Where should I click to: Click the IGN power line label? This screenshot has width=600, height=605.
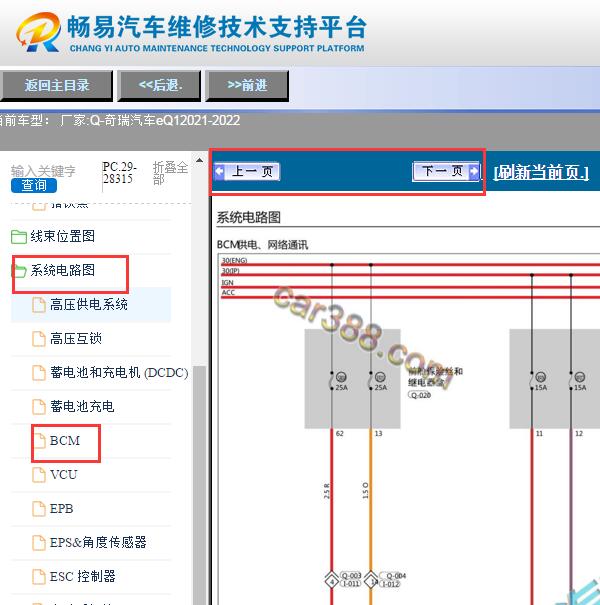[228, 282]
